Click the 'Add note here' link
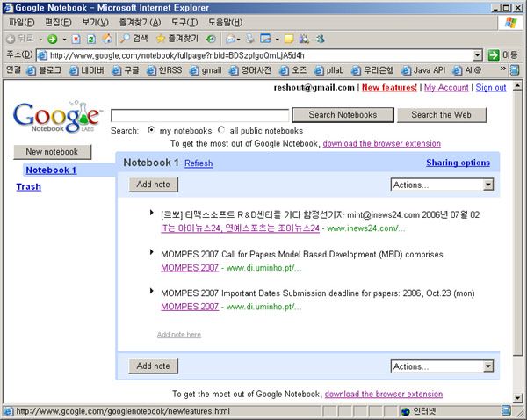Image resolution: width=527 pixels, height=420 pixels. pos(179,335)
